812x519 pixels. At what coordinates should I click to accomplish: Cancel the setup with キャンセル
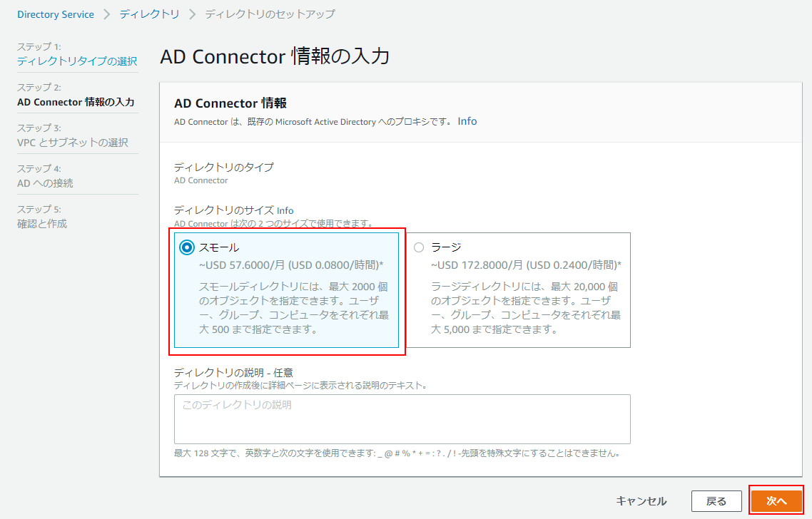click(x=641, y=500)
